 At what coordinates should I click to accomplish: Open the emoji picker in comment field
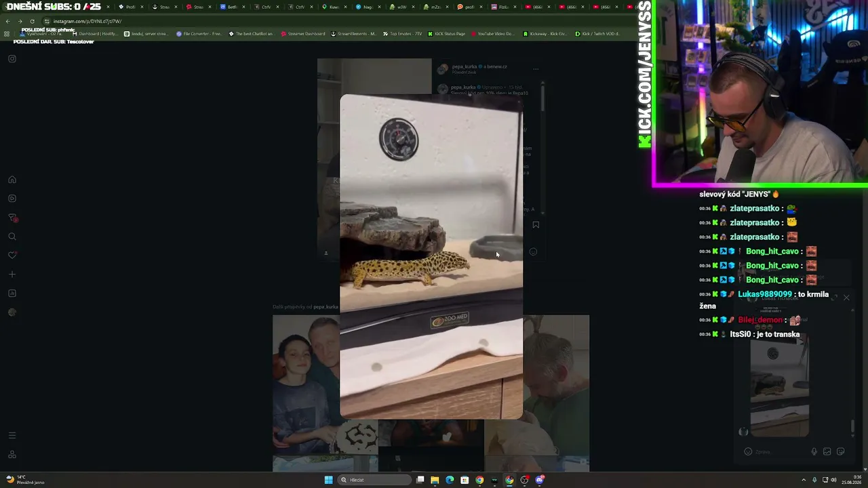[x=533, y=252]
